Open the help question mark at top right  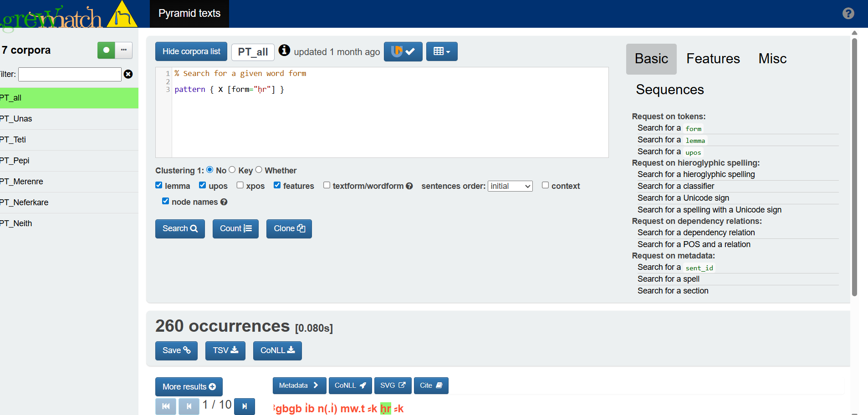point(848,13)
